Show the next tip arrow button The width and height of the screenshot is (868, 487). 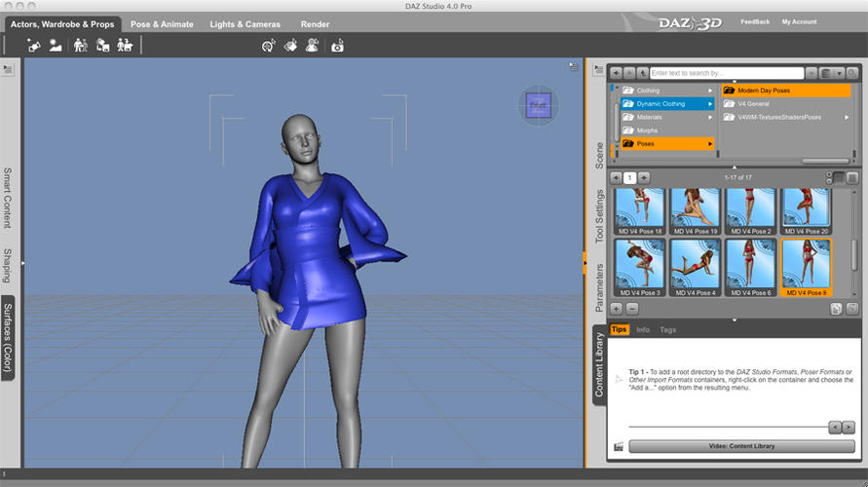849,428
